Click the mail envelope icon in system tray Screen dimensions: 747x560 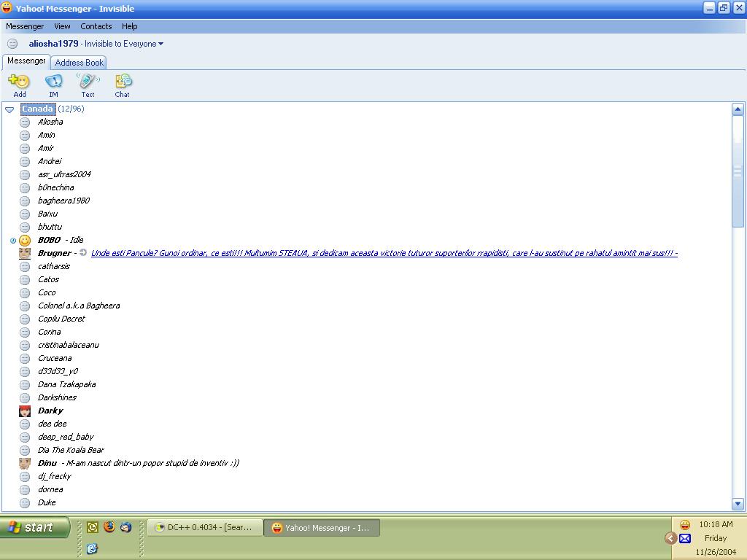685,539
